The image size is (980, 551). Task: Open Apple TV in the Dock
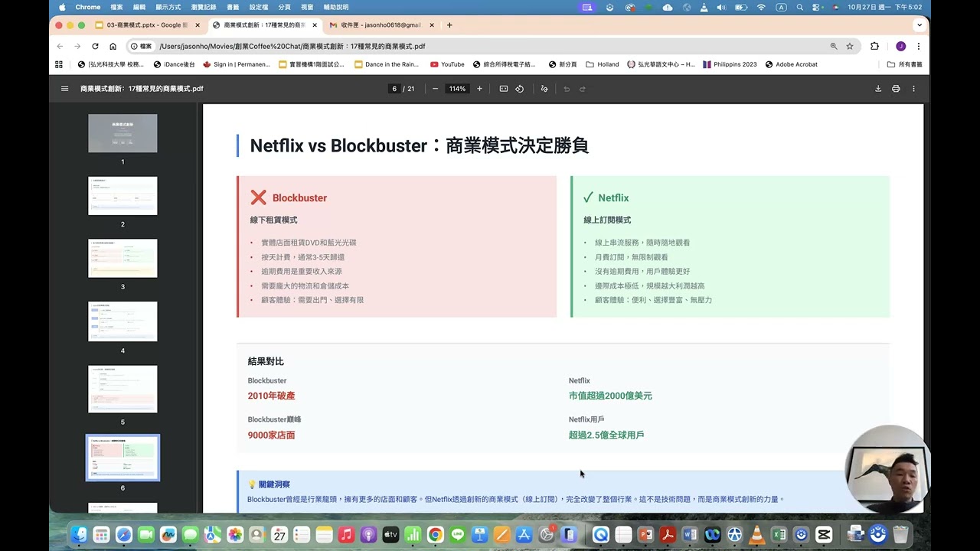click(390, 534)
